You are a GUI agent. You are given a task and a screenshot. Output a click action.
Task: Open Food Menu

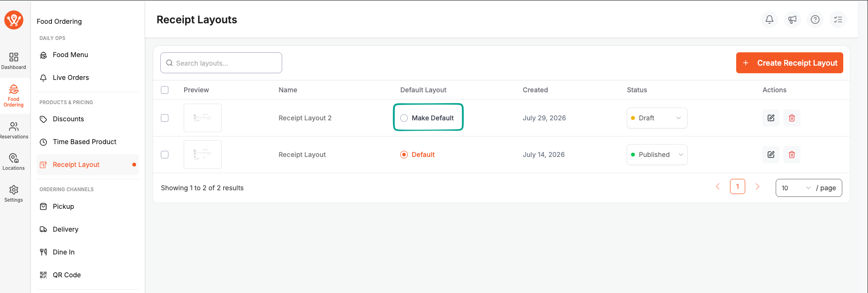(x=88, y=55)
